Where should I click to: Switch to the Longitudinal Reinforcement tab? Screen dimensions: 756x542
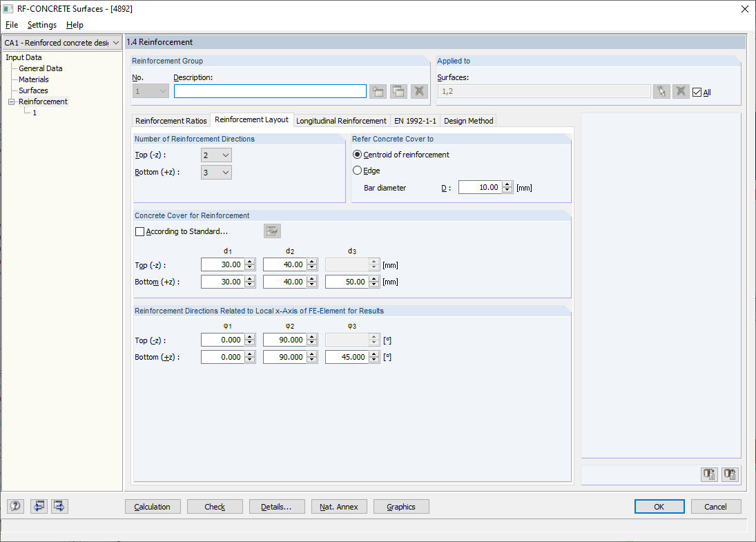(341, 121)
